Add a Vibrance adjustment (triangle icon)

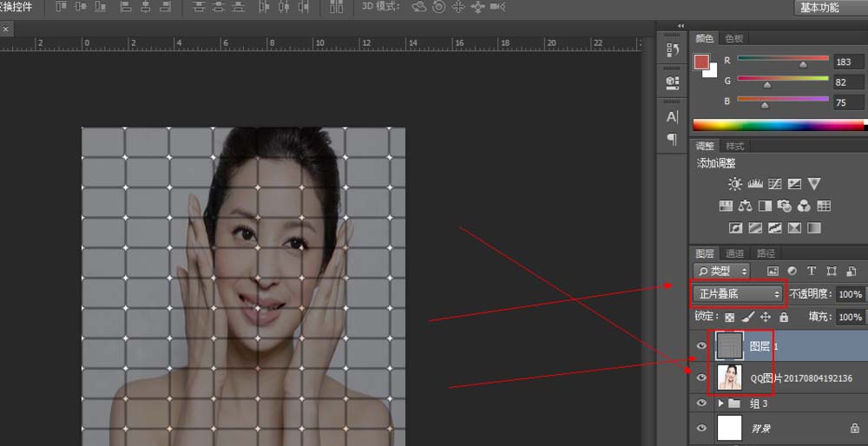tap(814, 184)
